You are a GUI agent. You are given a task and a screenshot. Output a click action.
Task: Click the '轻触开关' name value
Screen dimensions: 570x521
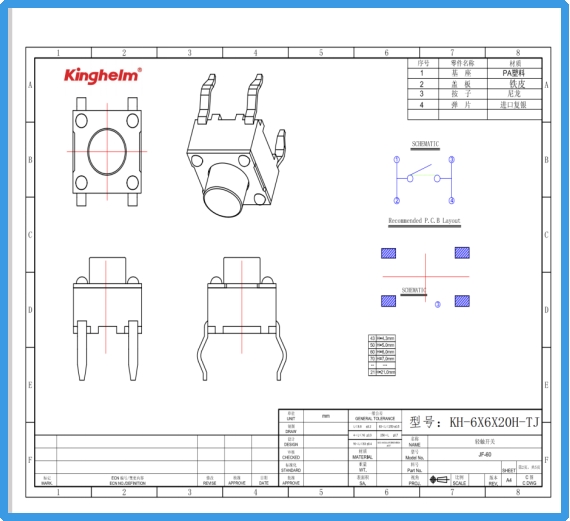point(485,441)
